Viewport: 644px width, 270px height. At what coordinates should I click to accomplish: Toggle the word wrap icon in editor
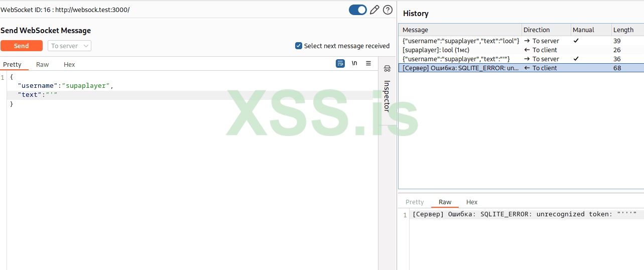[340, 63]
